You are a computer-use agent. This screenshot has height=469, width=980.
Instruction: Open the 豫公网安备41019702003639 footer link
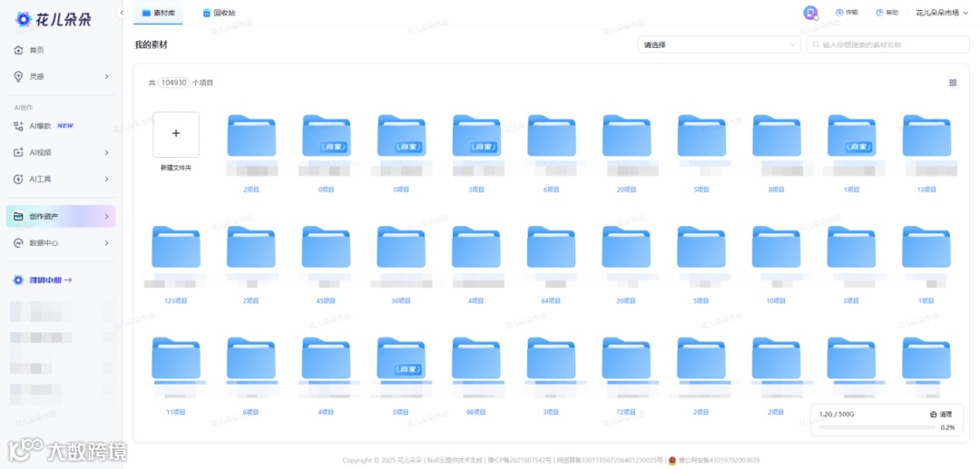tap(719, 461)
